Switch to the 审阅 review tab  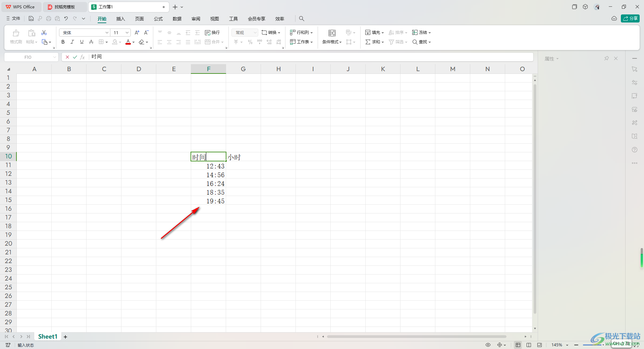(x=196, y=19)
